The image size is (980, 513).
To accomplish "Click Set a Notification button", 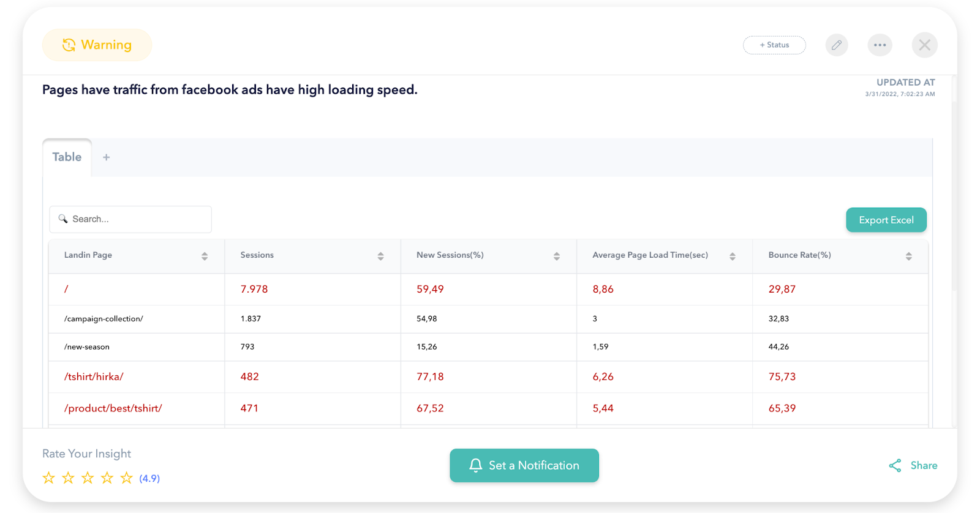I will 524,466.
